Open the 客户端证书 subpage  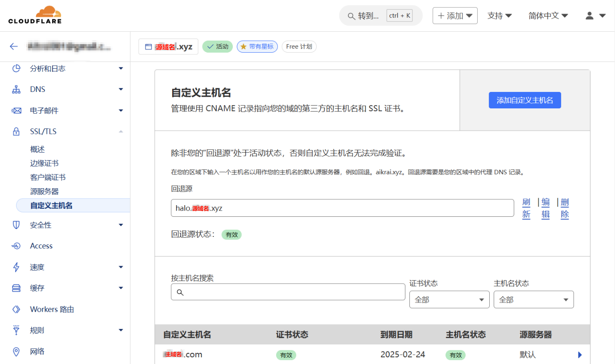[x=48, y=177]
